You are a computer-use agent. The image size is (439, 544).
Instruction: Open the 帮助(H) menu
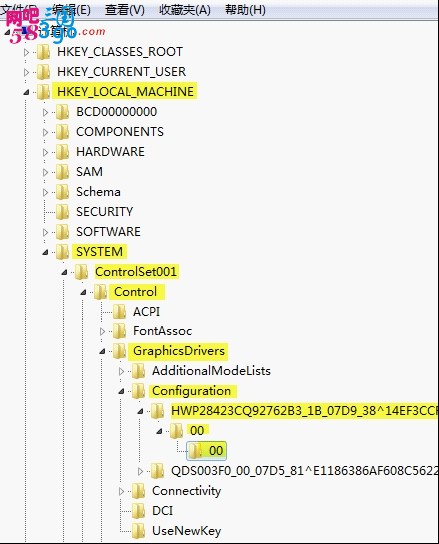245,9
